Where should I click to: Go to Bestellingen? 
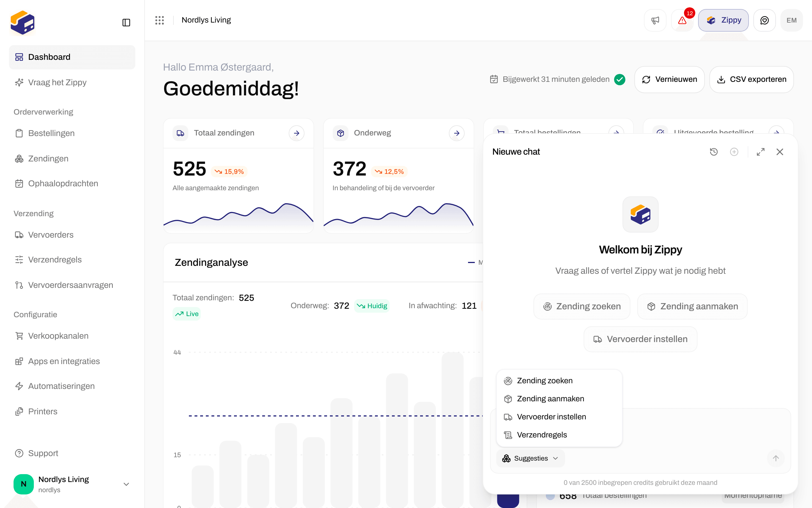coord(72,133)
